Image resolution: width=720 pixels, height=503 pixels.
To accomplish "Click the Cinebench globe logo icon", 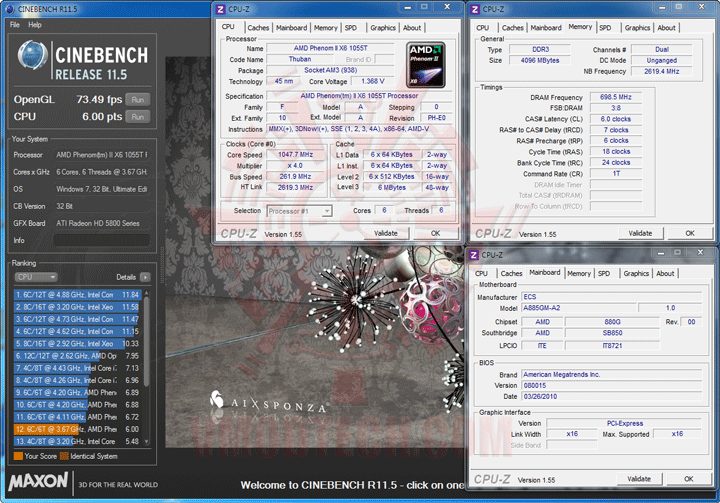I will click(x=32, y=56).
